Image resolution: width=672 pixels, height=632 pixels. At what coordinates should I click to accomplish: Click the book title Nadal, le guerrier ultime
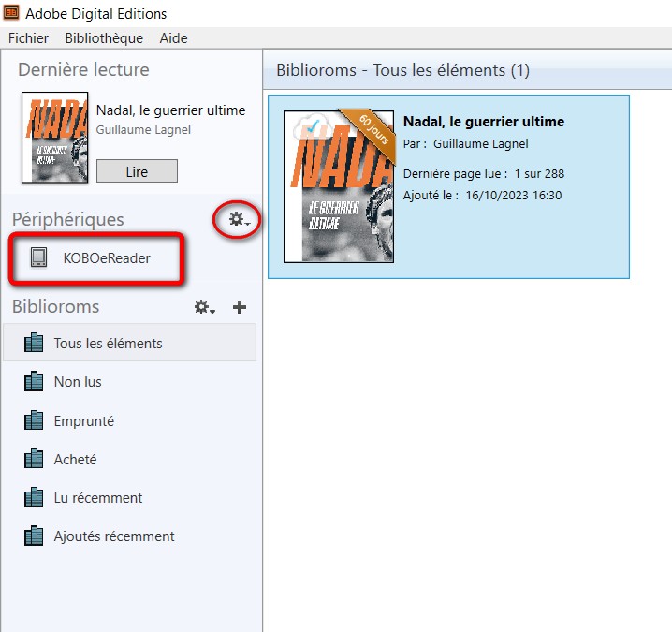coord(483,122)
